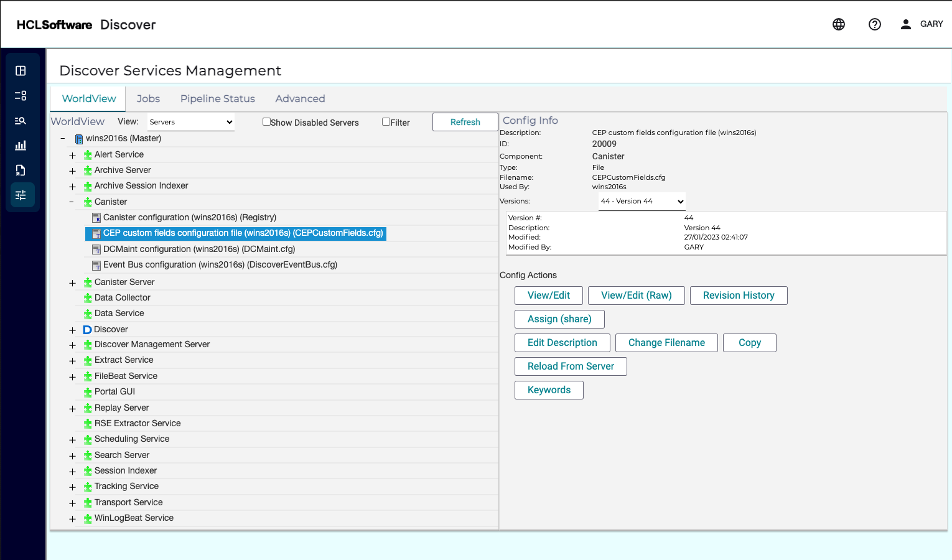The image size is (952, 560).
Task: Switch to the Pipeline Status tab
Action: pyautogui.click(x=217, y=98)
